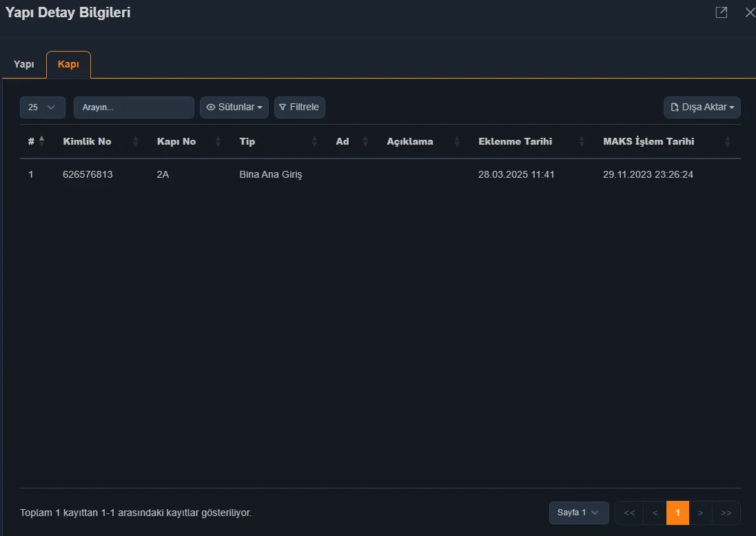Image resolution: width=756 pixels, height=536 pixels.
Task: Select the Kapı tab
Action: point(68,64)
